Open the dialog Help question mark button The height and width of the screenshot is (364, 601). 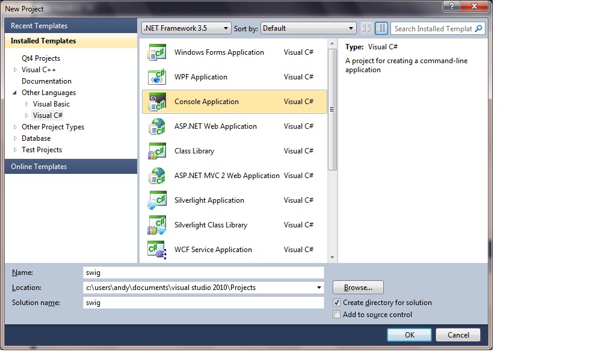coord(452,6)
